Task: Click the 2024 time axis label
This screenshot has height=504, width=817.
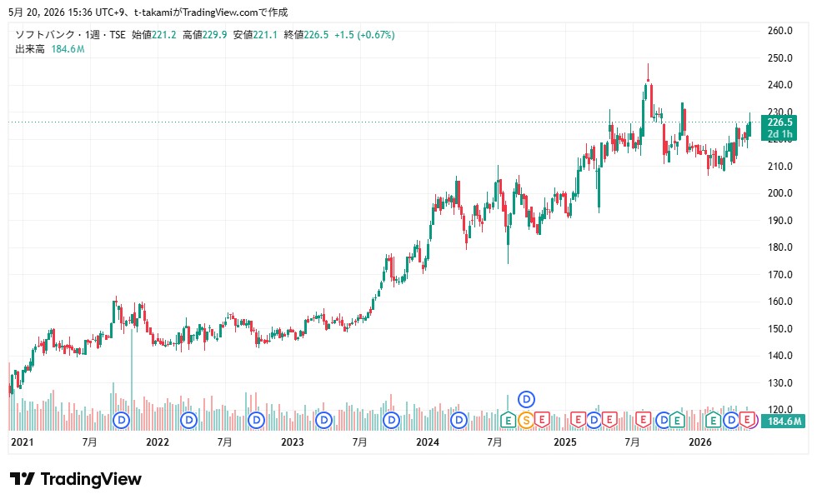Action: (427, 442)
